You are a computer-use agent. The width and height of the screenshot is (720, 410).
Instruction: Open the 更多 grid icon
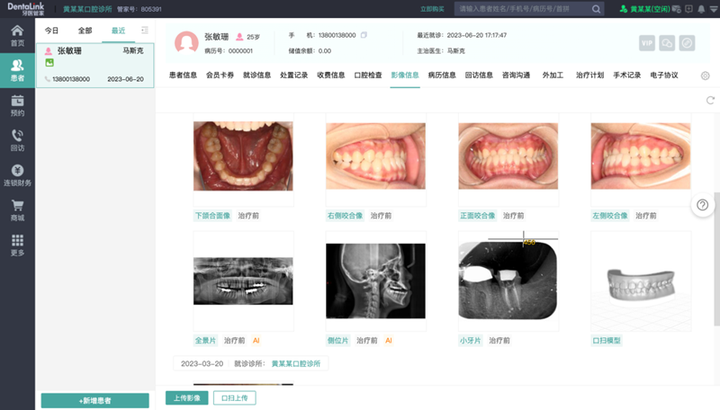[17, 245]
